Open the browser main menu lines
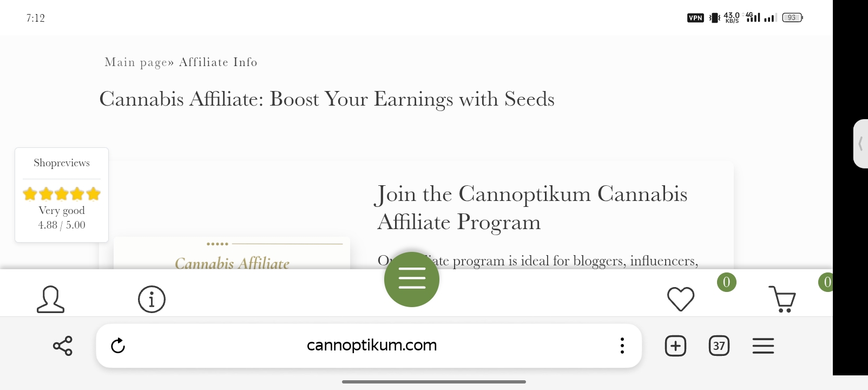868x390 pixels. click(763, 346)
